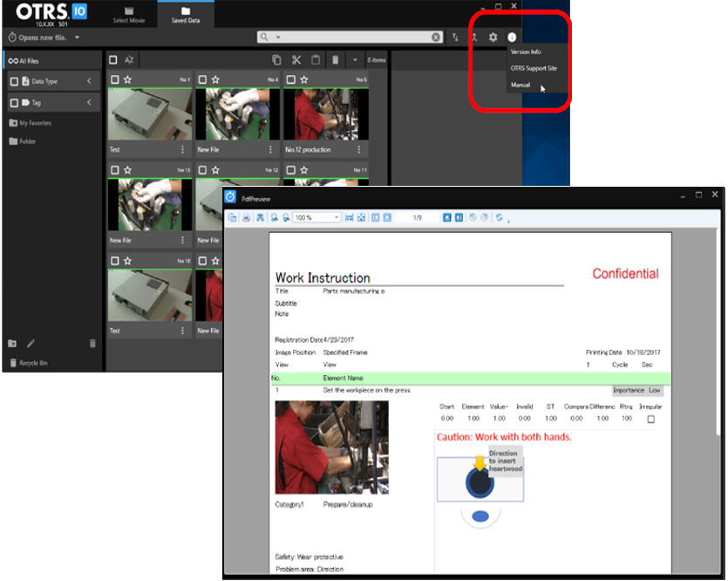Tick the select-all checkbox beside A-Z
The height and width of the screenshot is (581, 728).
pos(112,60)
